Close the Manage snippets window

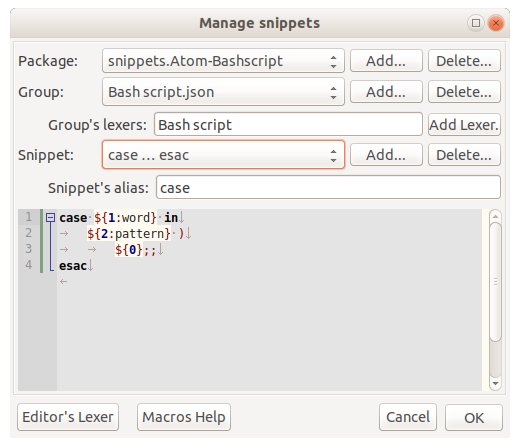496,23
